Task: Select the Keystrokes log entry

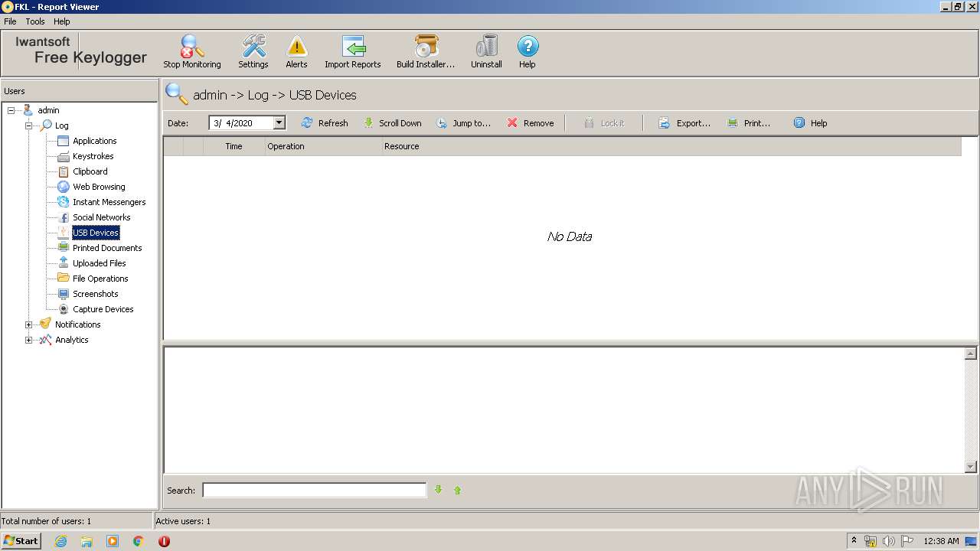Action: click(93, 156)
